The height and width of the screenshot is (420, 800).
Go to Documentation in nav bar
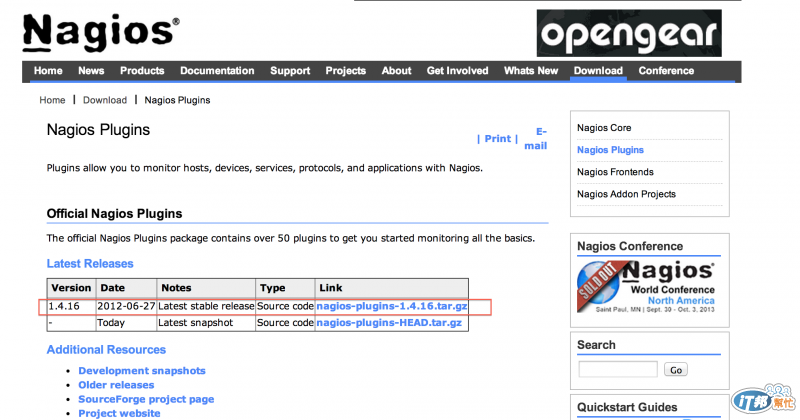pos(217,71)
